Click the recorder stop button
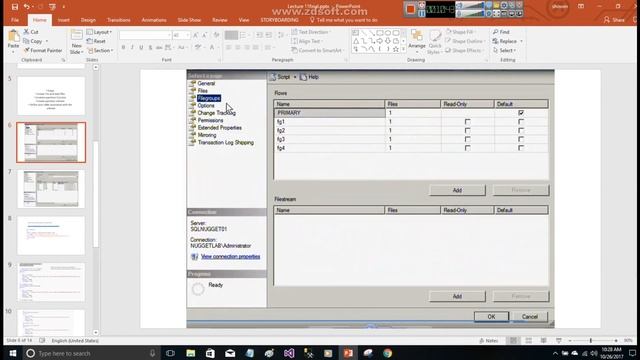640x360 pixels. coord(411,9)
